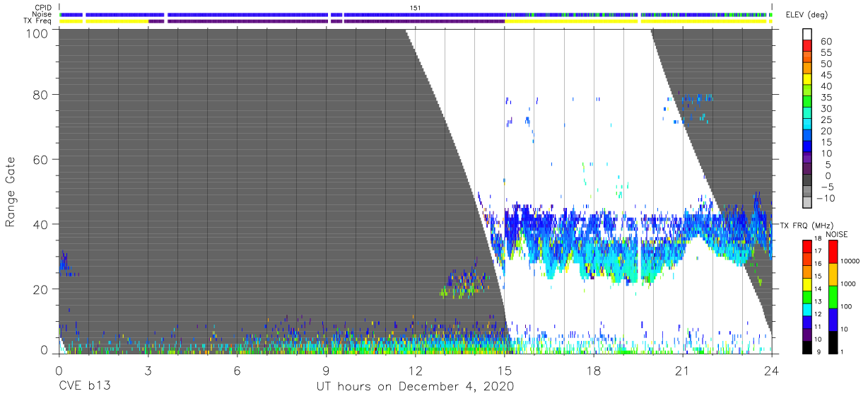The width and height of the screenshot is (868, 401).
Task: Click x-axis tick label '15'
Action: click(x=504, y=371)
